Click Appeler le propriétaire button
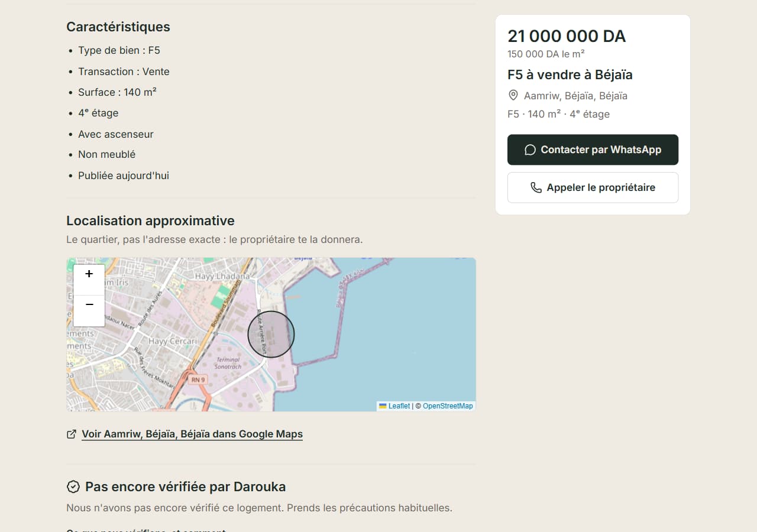This screenshot has height=532, width=757. pos(593,187)
